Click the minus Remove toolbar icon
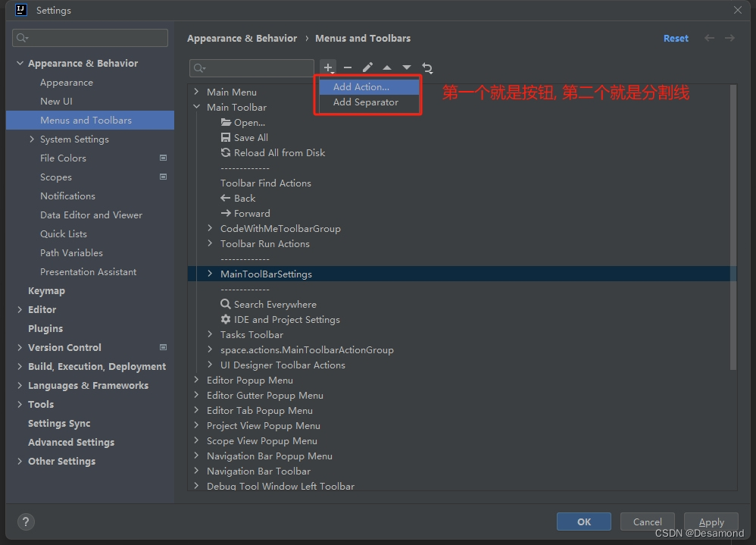 (x=348, y=67)
